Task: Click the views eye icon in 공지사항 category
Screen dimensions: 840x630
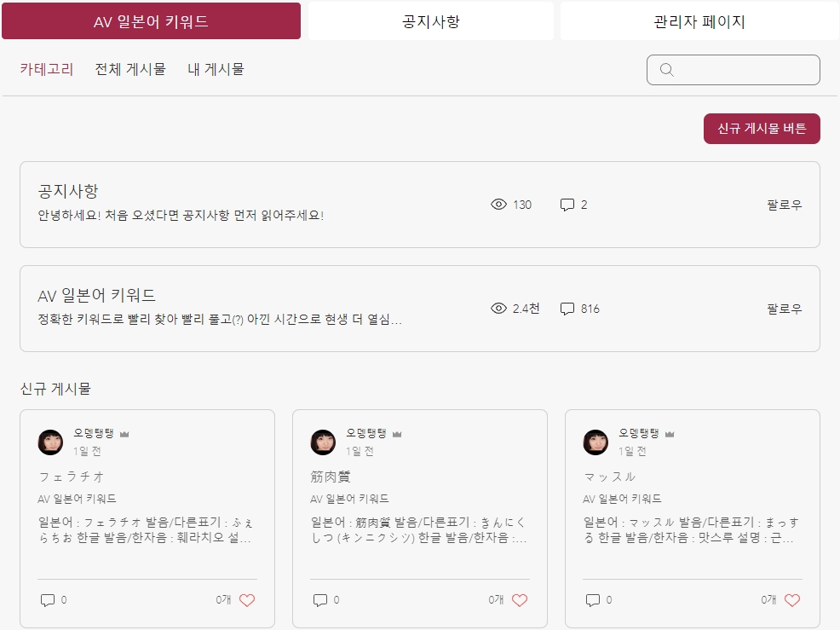Action: click(498, 205)
